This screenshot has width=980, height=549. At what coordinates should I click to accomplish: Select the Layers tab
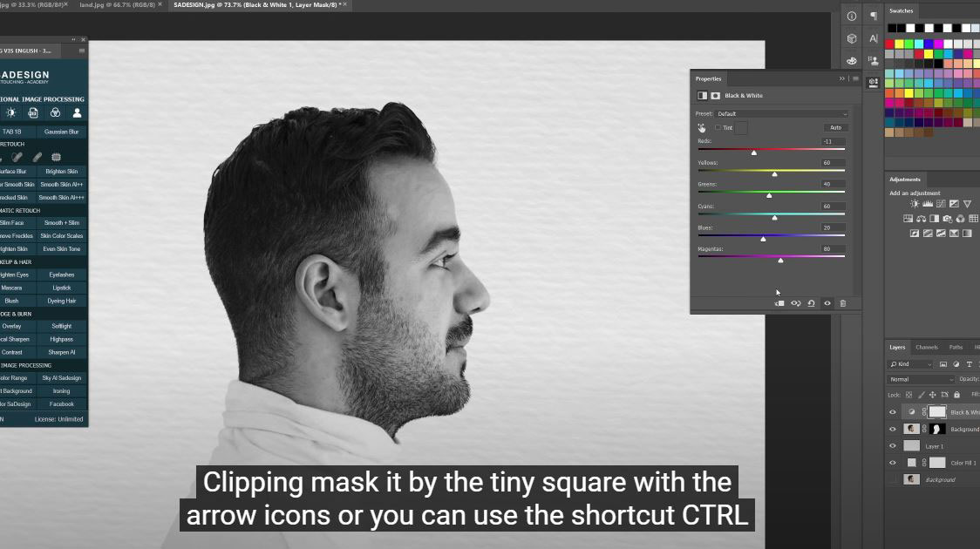(x=897, y=347)
